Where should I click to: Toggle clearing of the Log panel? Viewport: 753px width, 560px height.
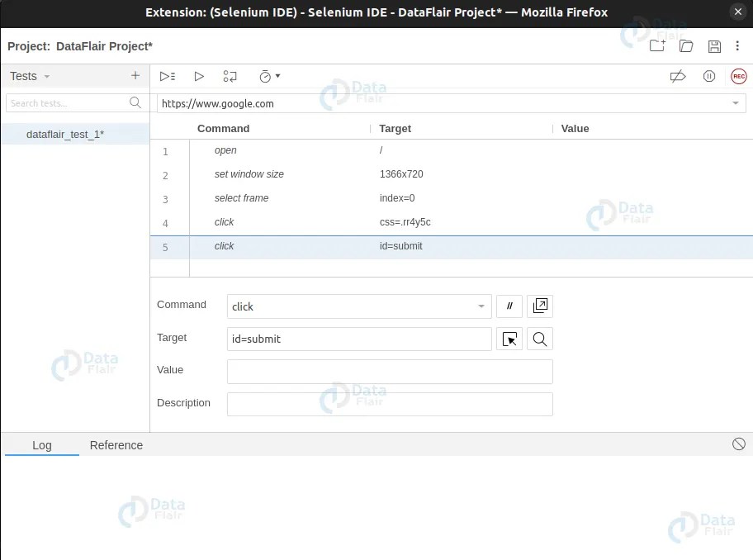[x=738, y=444]
